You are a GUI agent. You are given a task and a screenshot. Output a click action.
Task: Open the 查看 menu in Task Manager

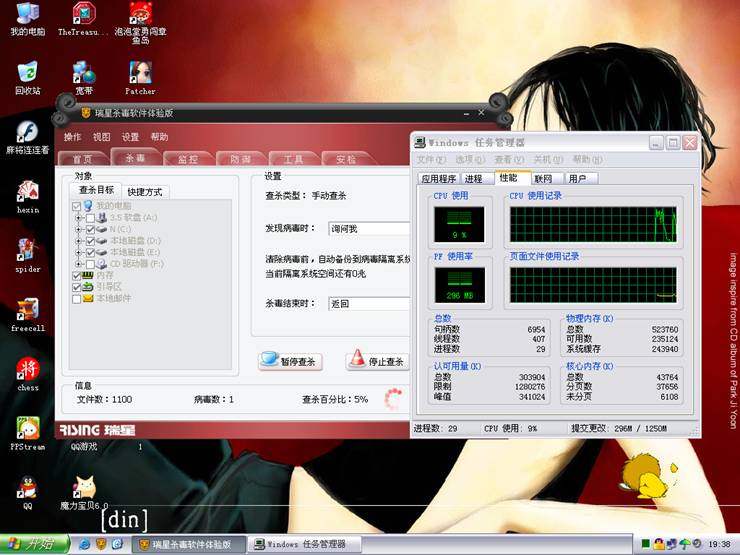(509, 160)
